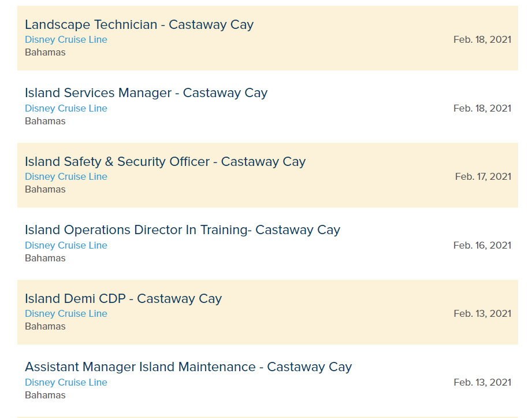The height and width of the screenshot is (418, 532).
Task: Open Disney Cruise Line link under Island Services Manager
Action: click(66, 109)
